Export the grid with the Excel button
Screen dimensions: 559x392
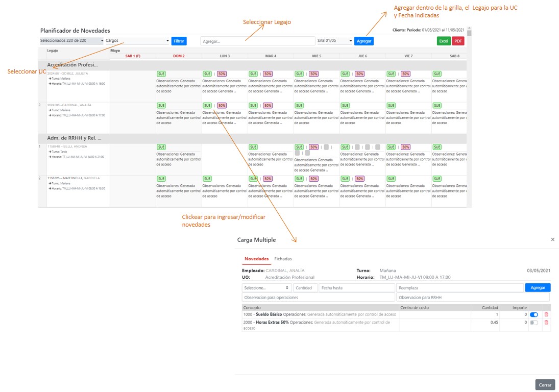pos(444,41)
